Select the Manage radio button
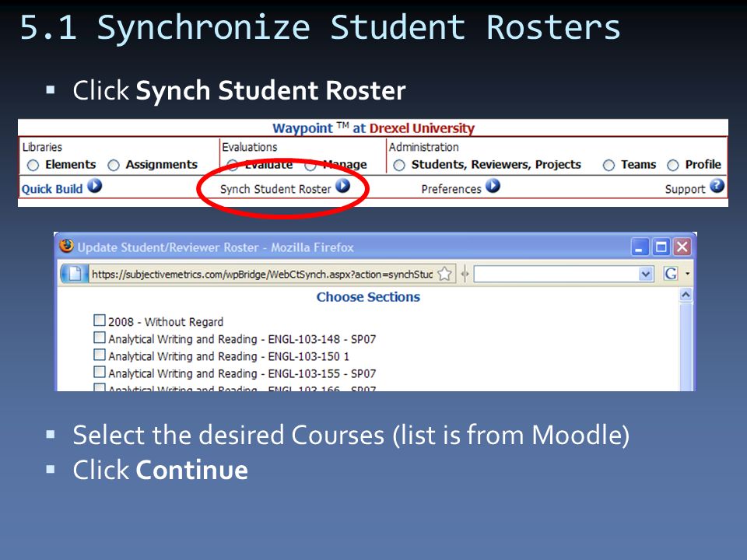Viewport: 747px width, 560px height. point(310,165)
